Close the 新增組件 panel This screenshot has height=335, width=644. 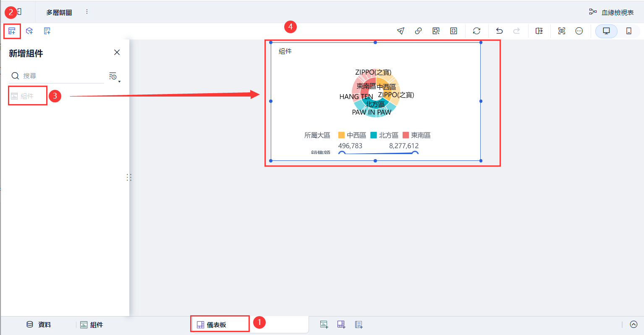click(117, 52)
